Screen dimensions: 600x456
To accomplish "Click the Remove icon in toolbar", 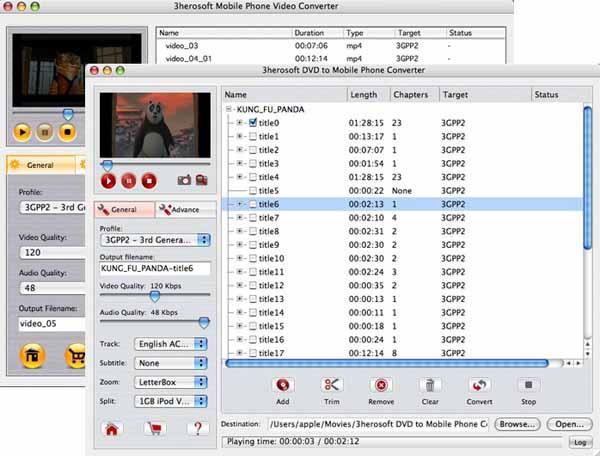I will (381, 385).
